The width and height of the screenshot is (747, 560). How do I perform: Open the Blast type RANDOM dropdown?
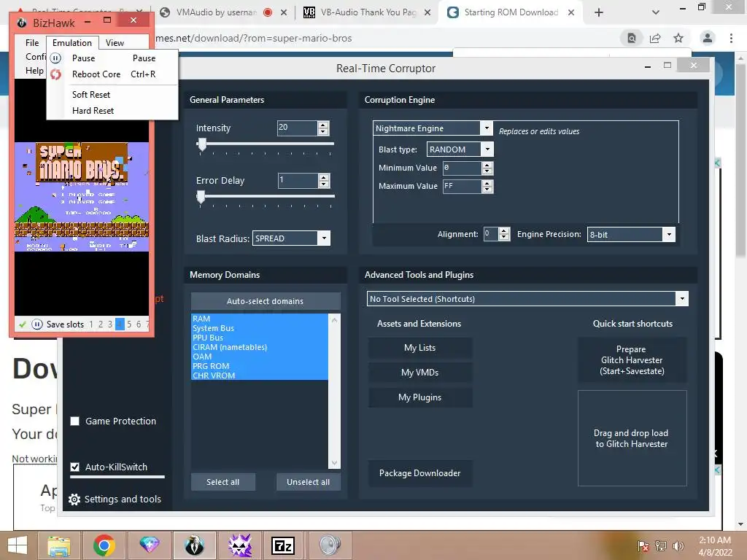tap(487, 149)
